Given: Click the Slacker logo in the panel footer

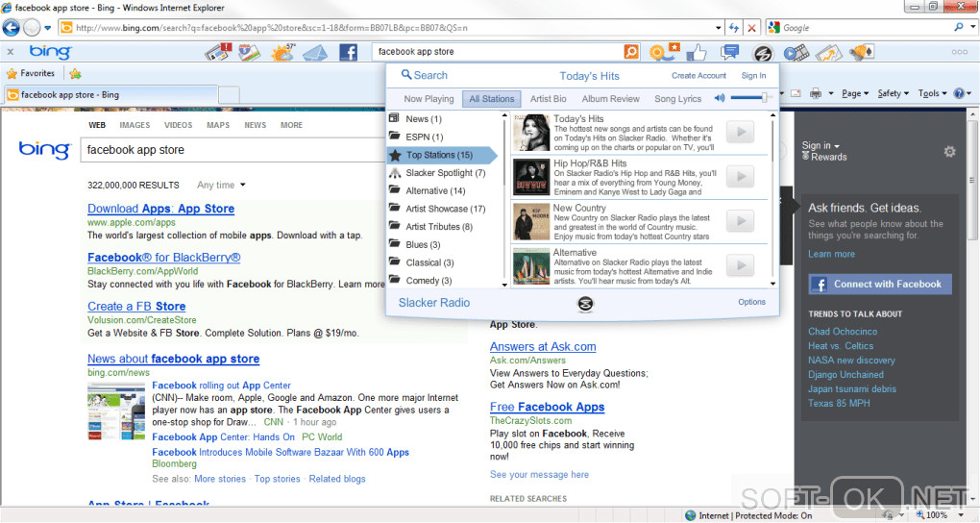Looking at the screenshot, I should [x=585, y=304].
